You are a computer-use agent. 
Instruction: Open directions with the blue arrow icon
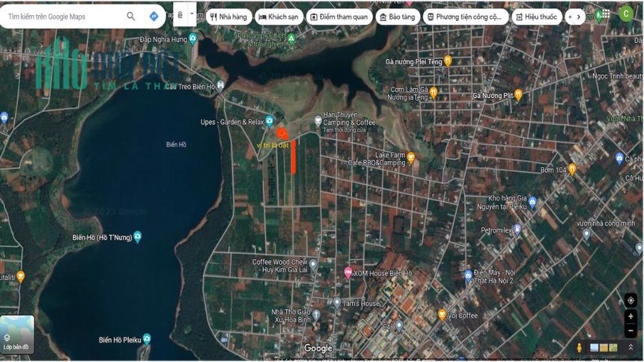pos(154,16)
